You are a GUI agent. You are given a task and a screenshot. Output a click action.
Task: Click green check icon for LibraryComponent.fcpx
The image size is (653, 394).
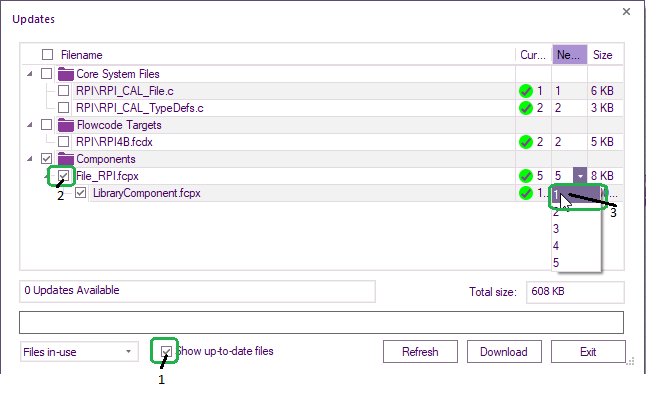[526, 193]
